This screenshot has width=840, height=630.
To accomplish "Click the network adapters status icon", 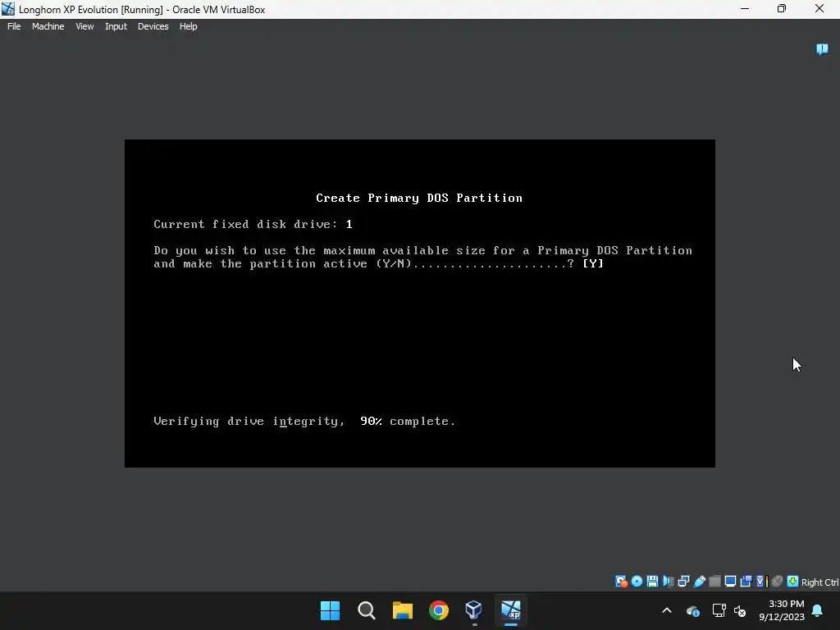I will pos(683,582).
